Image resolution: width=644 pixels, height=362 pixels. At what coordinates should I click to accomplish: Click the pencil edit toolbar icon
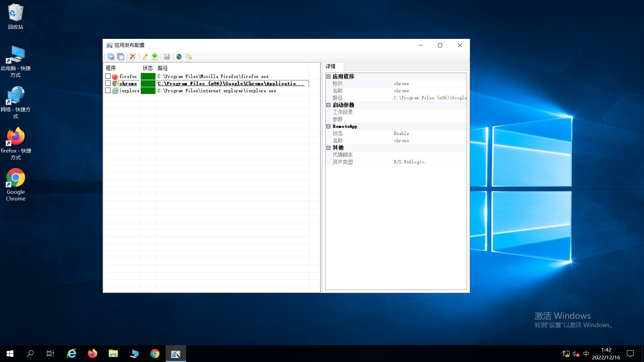point(145,57)
